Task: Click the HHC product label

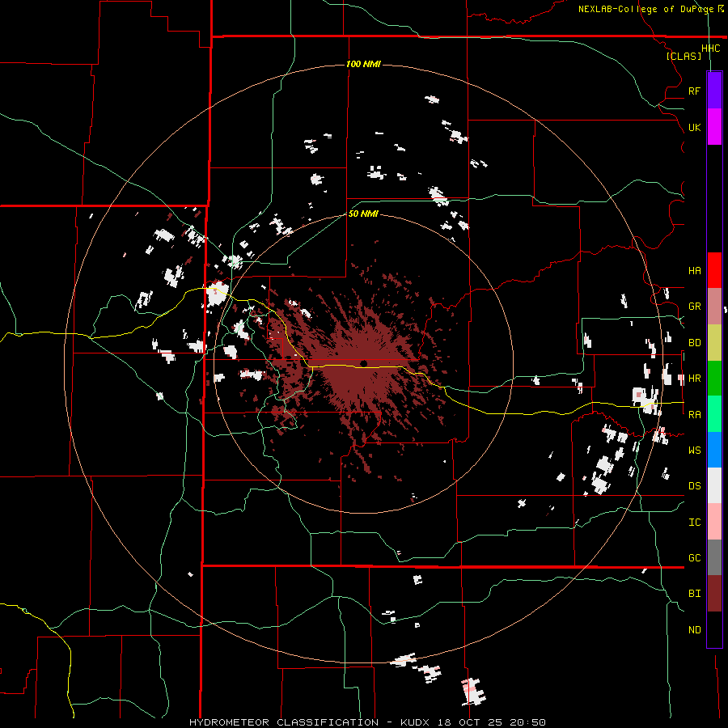Action: coord(710,49)
